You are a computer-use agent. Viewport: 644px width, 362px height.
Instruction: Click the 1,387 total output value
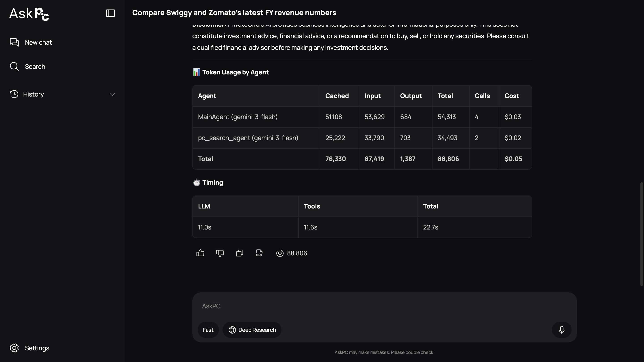click(x=407, y=159)
